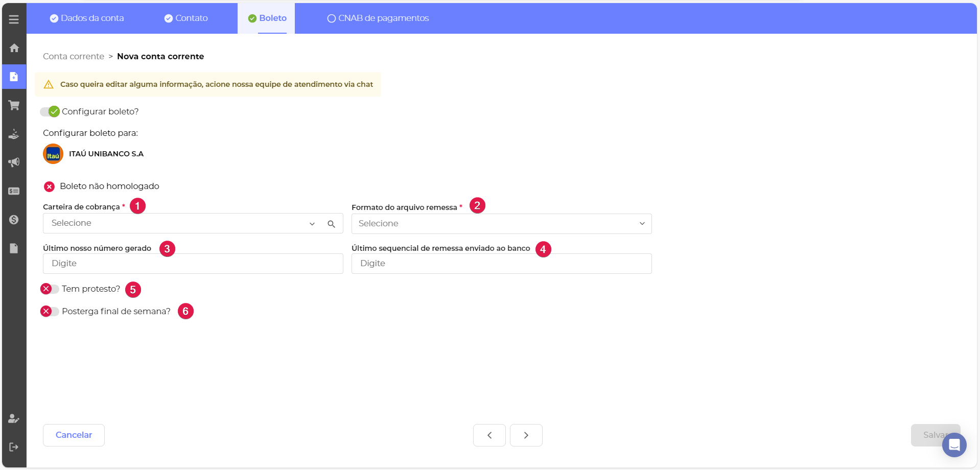Click the search icon in Carteira de cobrança

(331, 224)
